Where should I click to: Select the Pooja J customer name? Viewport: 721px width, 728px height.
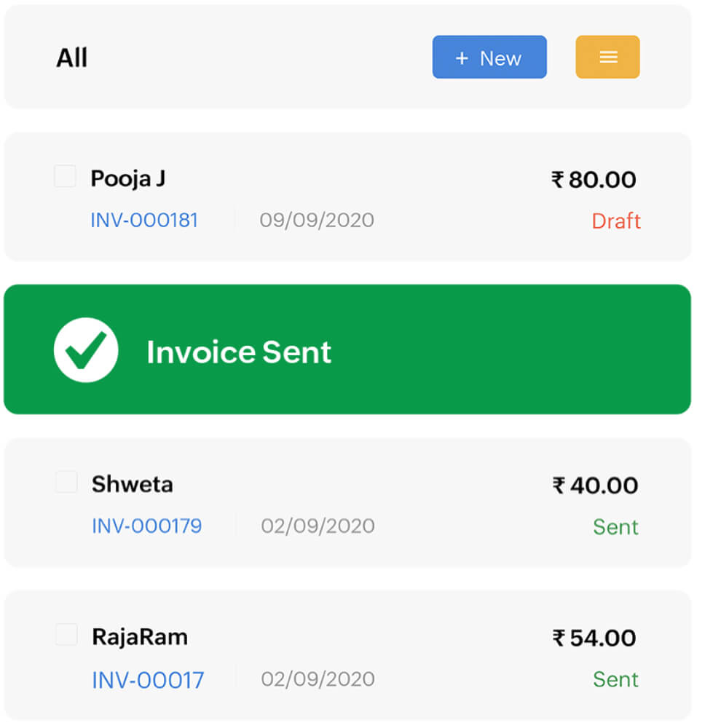click(127, 179)
